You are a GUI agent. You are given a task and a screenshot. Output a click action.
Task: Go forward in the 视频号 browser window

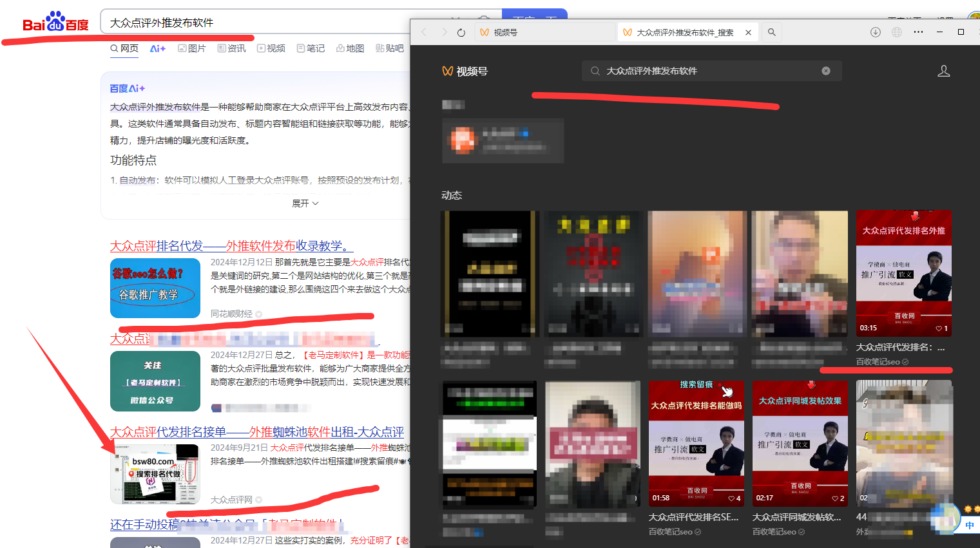(443, 32)
